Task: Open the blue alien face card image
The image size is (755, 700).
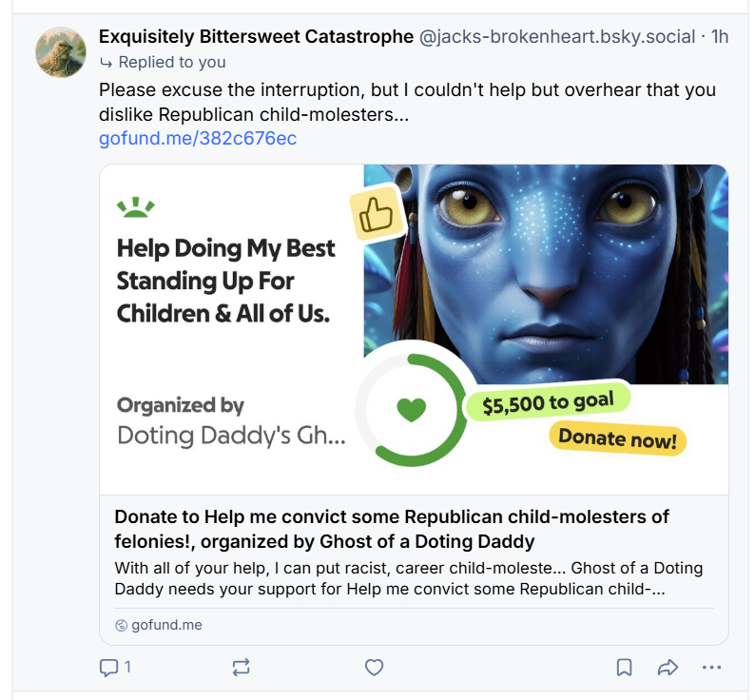Action: [571, 266]
